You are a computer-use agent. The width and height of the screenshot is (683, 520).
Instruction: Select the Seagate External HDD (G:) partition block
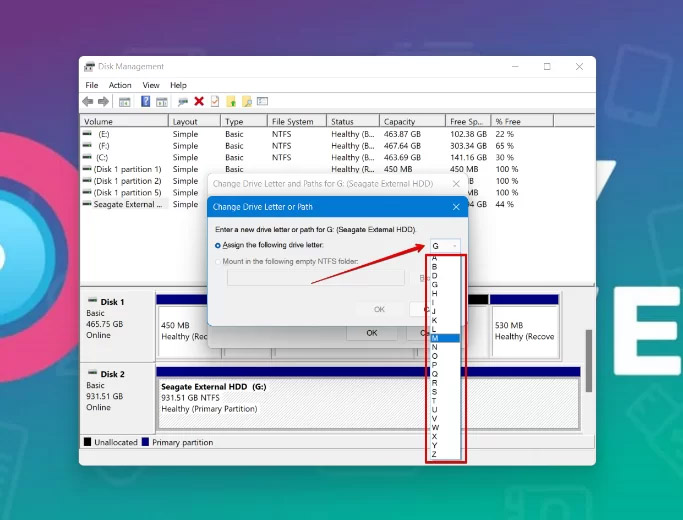(x=368, y=403)
